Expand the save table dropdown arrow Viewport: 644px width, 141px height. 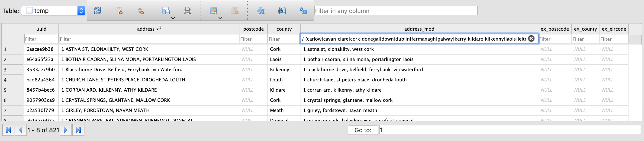(x=173, y=18)
